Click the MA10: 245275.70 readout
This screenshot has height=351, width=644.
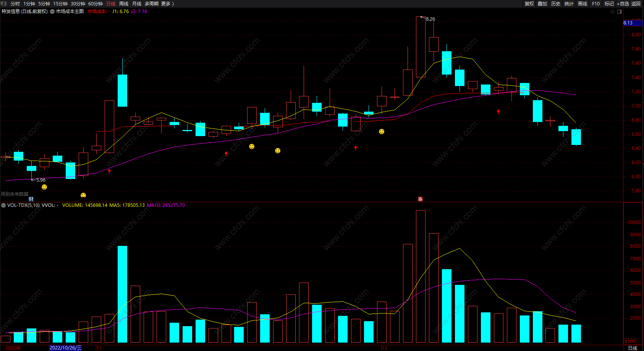[x=166, y=205]
